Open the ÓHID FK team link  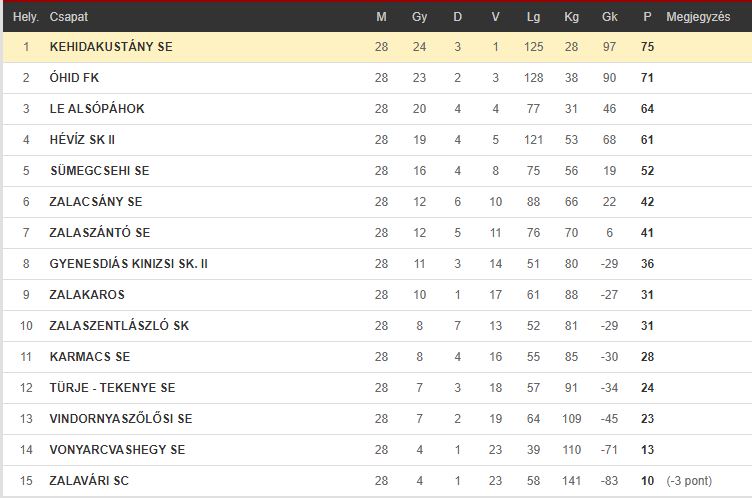(x=74, y=78)
